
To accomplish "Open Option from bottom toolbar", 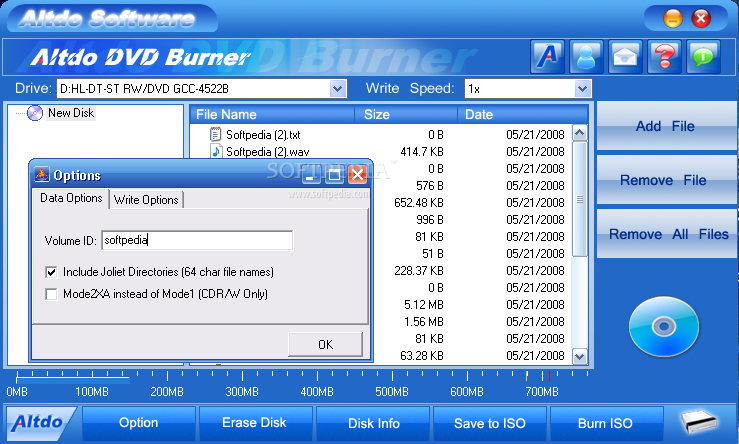I will point(139,422).
